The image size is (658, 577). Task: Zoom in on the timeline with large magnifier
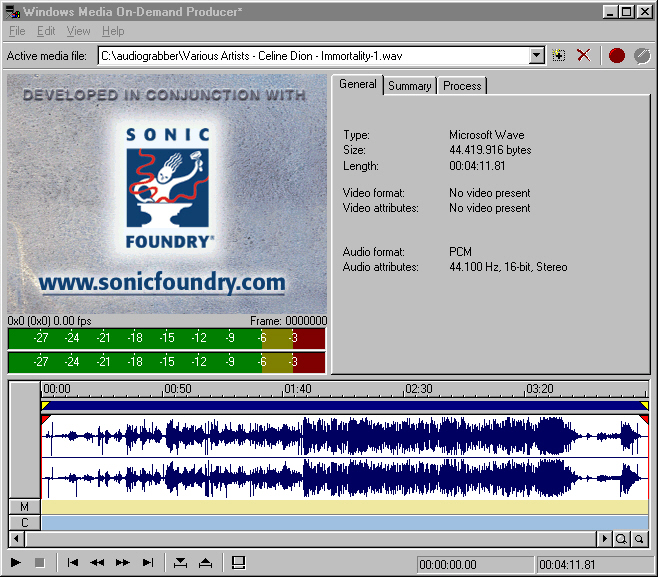click(x=621, y=538)
